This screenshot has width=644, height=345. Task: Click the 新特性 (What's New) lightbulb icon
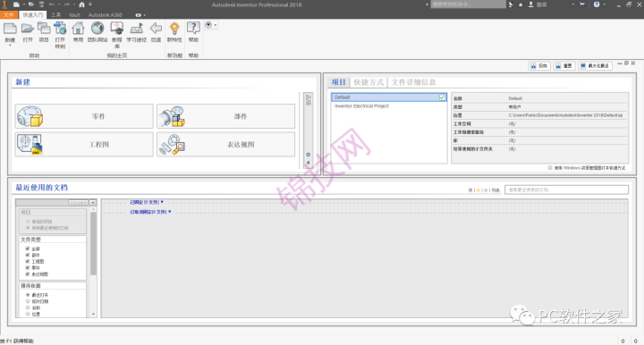[x=174, y=29]
